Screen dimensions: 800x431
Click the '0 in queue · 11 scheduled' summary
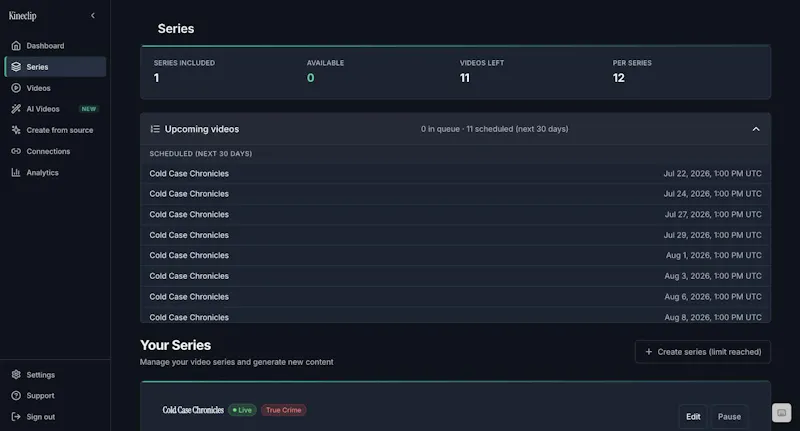pyautogui.click(x=494, y=129)
